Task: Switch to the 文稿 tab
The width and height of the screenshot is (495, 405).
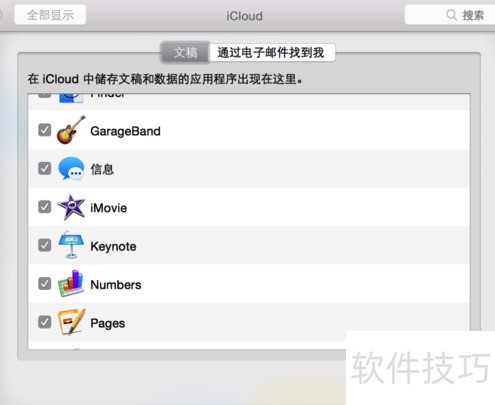Action: (185, 52)
